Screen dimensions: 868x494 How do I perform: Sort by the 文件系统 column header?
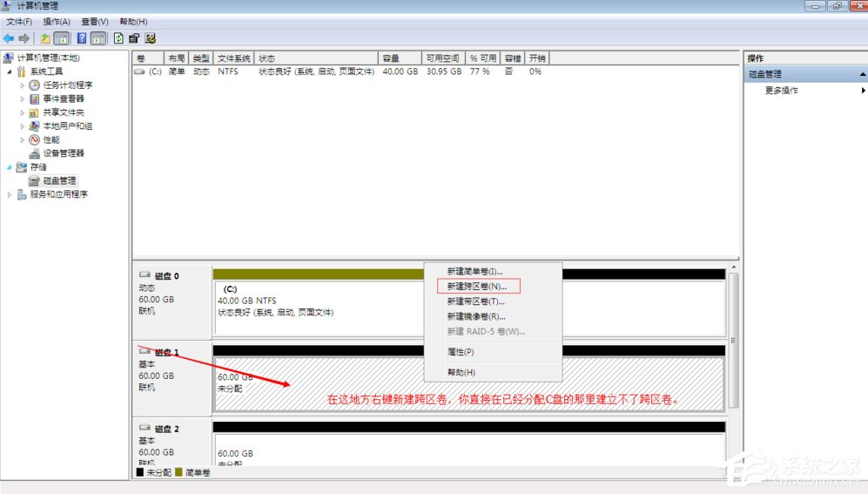tap(233, 58)
